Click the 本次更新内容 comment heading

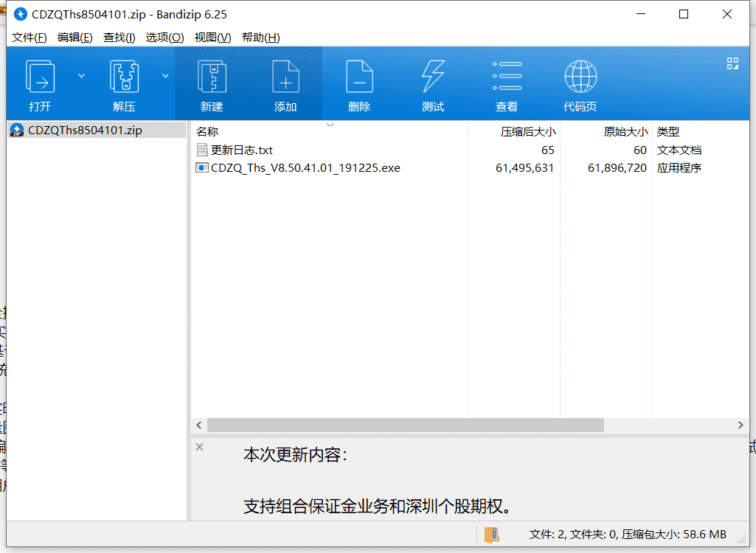pos(296,455)
